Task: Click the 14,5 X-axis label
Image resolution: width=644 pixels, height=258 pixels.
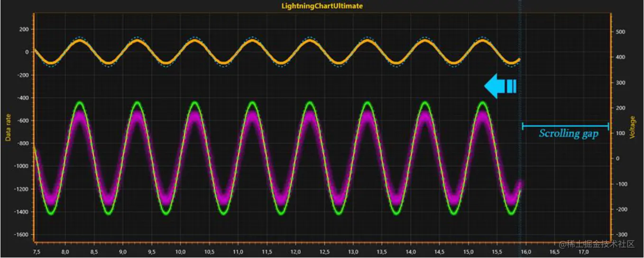Action: tap(440, 251)
